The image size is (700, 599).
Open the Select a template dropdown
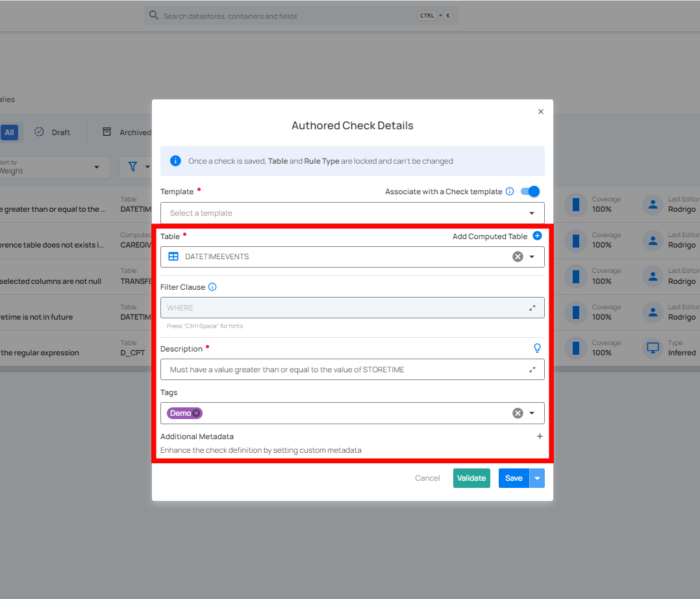click(x=352, y=213)
